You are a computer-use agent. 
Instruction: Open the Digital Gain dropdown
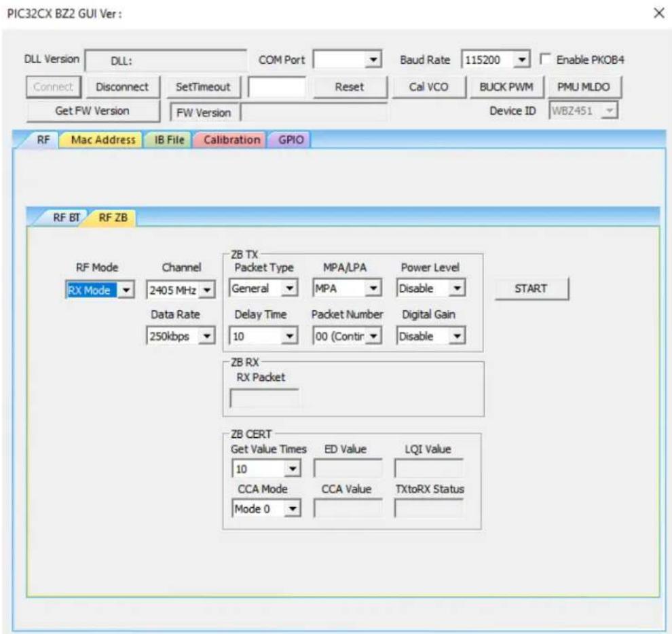pyautogui.click(x=458, y=335)
